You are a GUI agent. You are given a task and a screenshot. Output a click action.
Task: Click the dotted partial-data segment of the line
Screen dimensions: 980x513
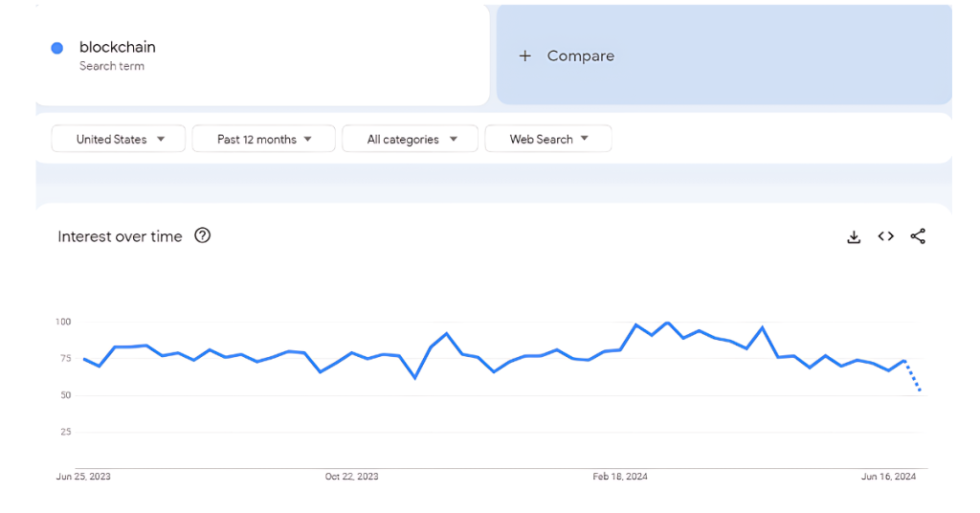[x=913, y=376]
